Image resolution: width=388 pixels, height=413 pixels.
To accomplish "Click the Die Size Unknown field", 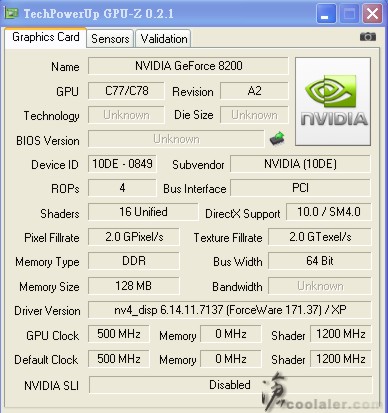I will coord(254,115).
